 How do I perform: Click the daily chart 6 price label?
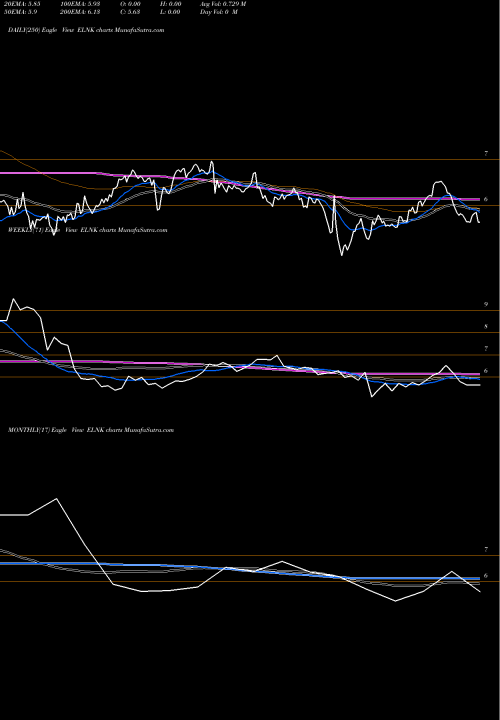click(x=486, y=199)
